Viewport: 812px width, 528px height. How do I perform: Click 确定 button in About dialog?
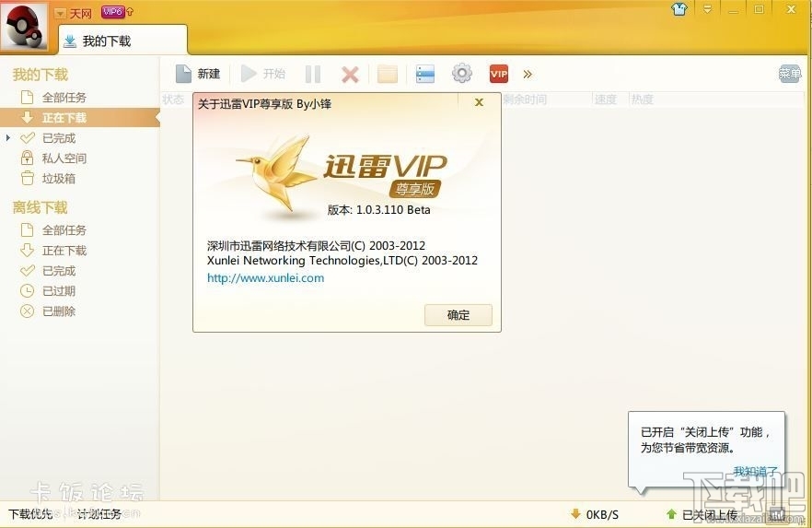click(458, 315)
